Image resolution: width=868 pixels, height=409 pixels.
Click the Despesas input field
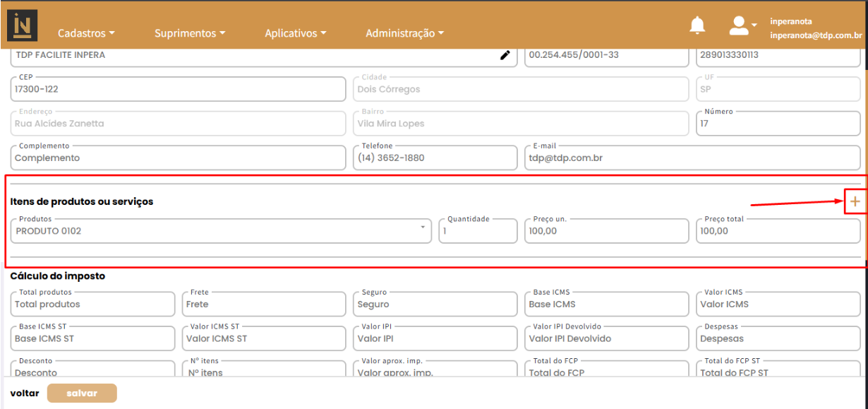tap(778, 338)
